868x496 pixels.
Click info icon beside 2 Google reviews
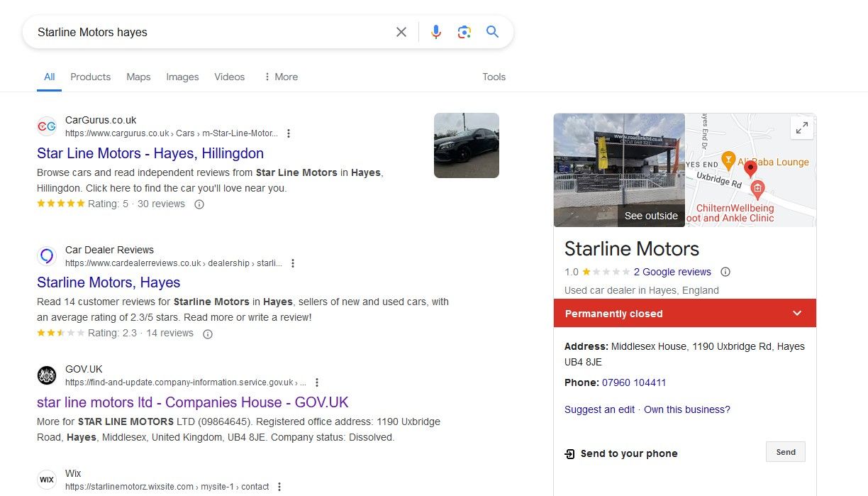[x=725, y=272]
